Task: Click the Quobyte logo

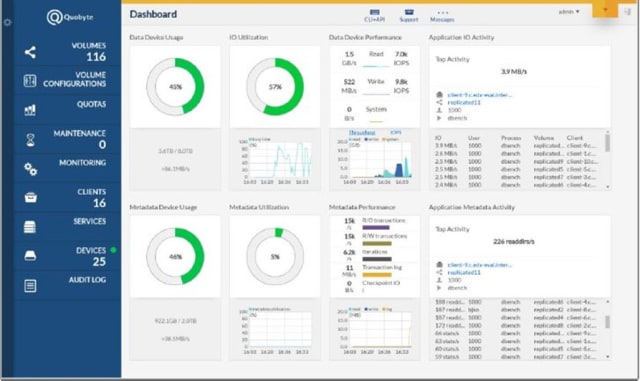Action: tap(70, 17)
